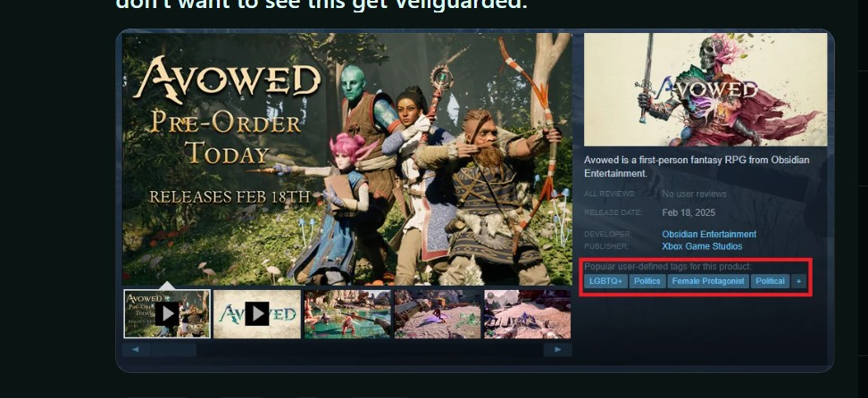Play the Avowed pre-order trailer thumbnail
Screen dimensions: 868x398
(167, 314)
